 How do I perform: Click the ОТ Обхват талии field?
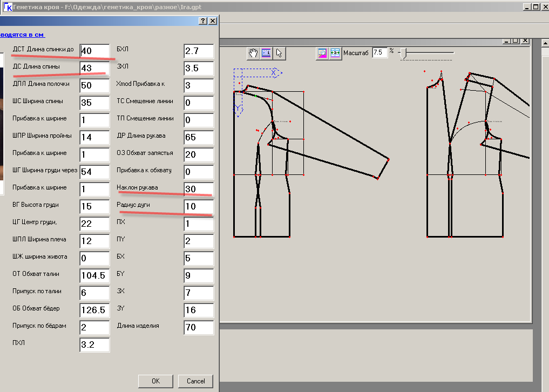[x=94, y=275]
